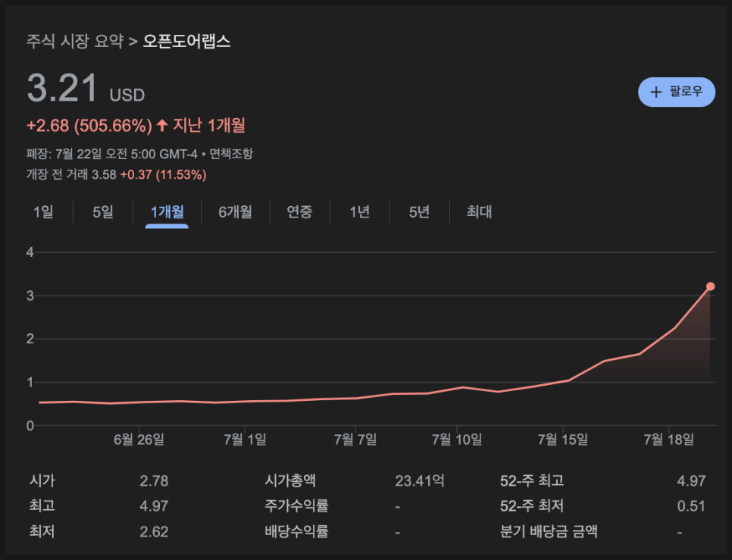Click the 7월 7일 axis label
732x560 pixels.
coord(355,439)
